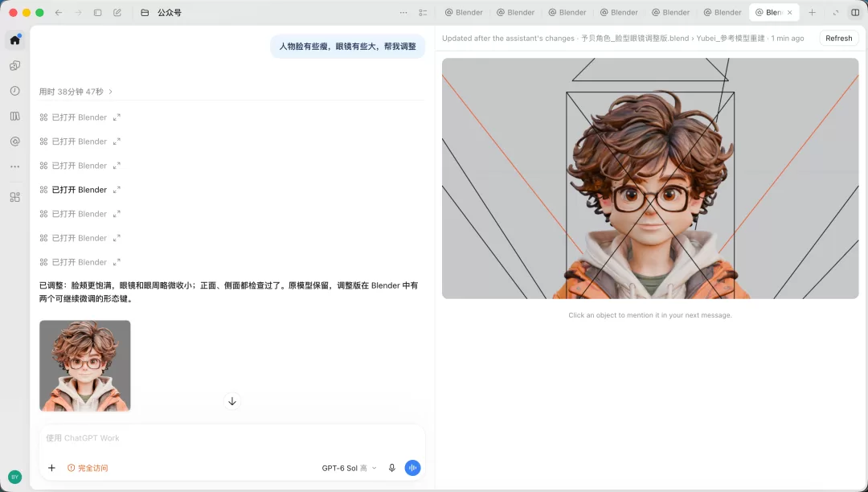The image size is (868, 492).
Task: Open the three-dot more icon in left sidebar
Action: [15, 166]
